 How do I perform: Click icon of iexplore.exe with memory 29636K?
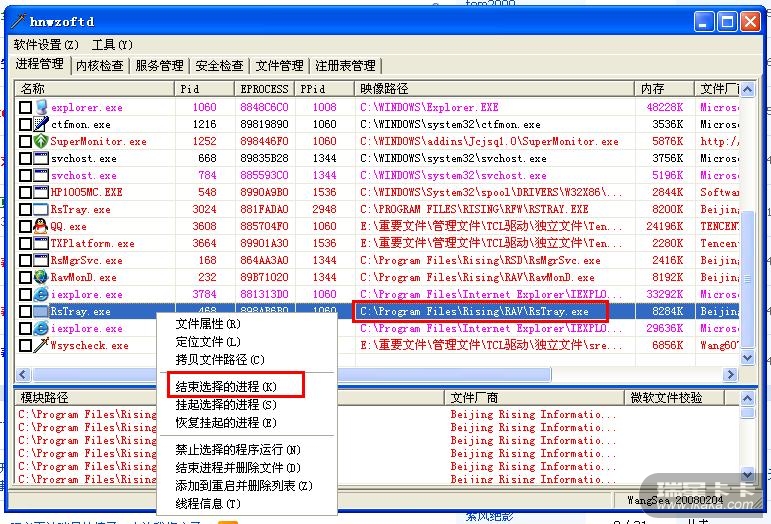click(41, 328)
